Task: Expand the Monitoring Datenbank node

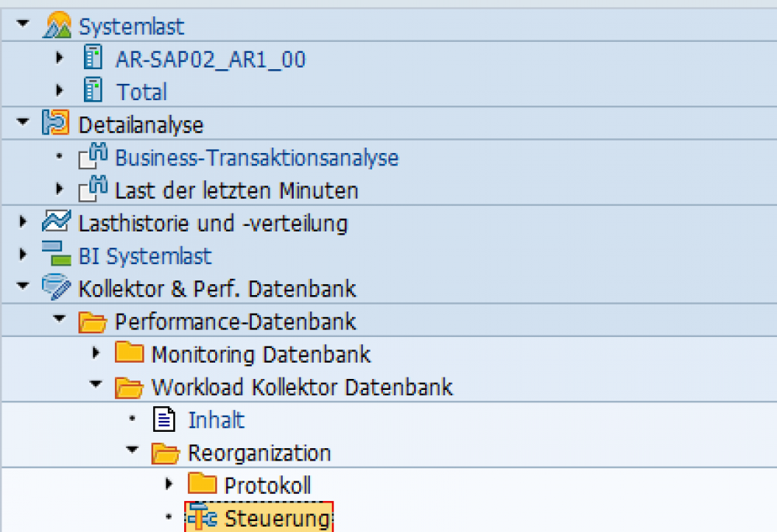Action: 96,353
